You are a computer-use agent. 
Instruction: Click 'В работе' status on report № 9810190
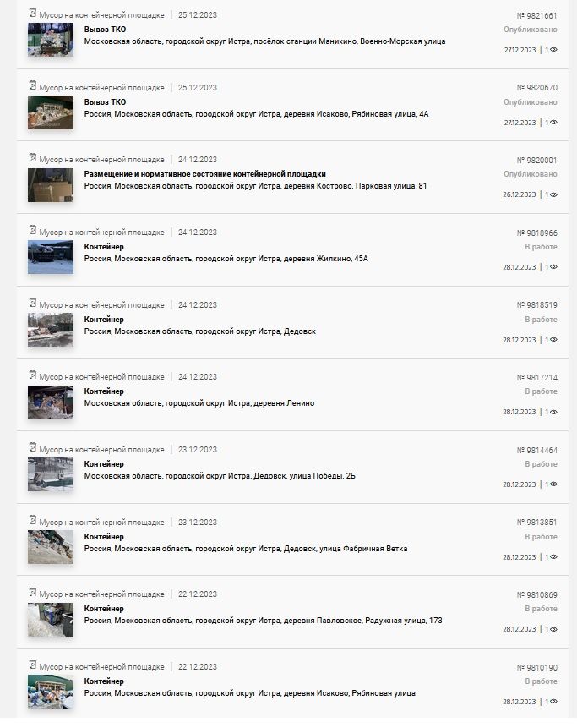click(x=541, y=681)
